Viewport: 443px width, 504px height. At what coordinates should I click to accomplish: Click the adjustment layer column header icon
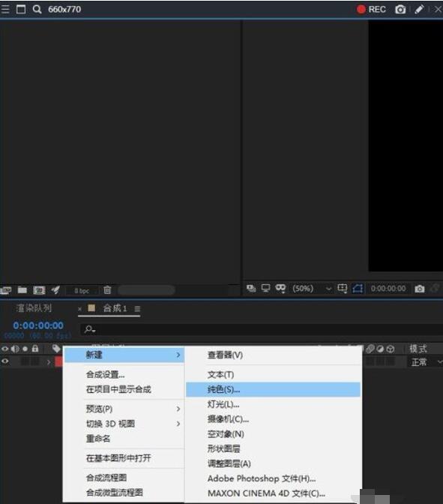(380, 349)
